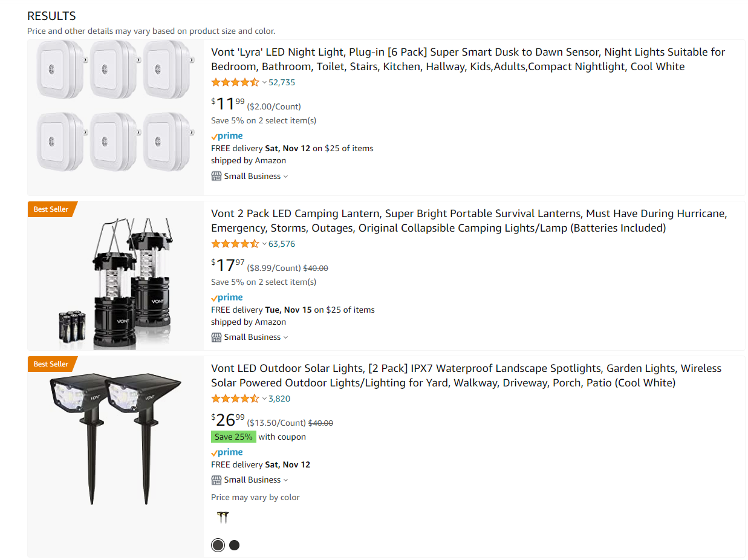Click the Small Business icon under camping lantern
The image size is (748, 560).
[x=216, y=337]
